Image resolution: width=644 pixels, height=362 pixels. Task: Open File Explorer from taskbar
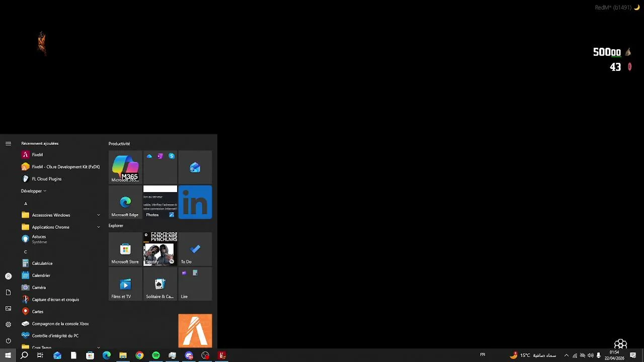tap(123, 355)
